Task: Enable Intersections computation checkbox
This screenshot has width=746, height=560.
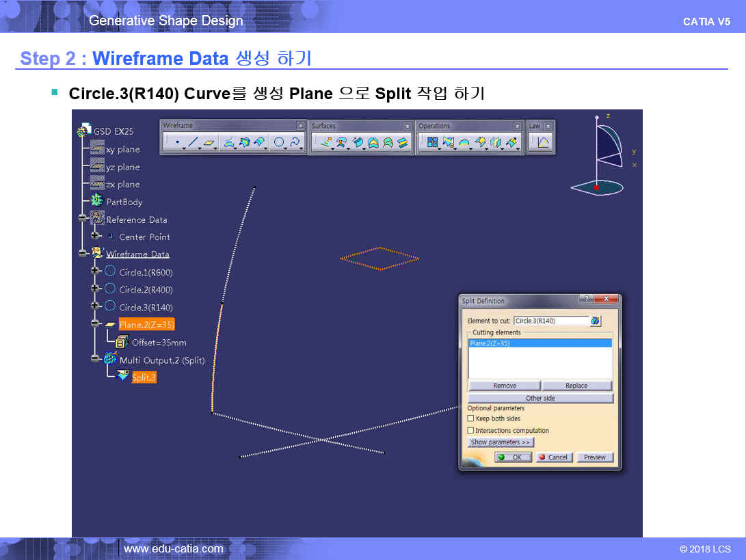Action: (470, 431)
